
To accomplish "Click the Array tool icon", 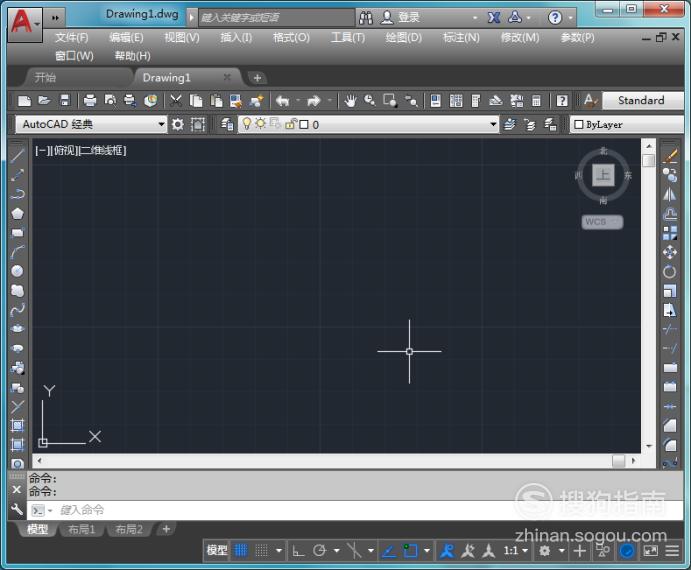I will pos(670,233).
